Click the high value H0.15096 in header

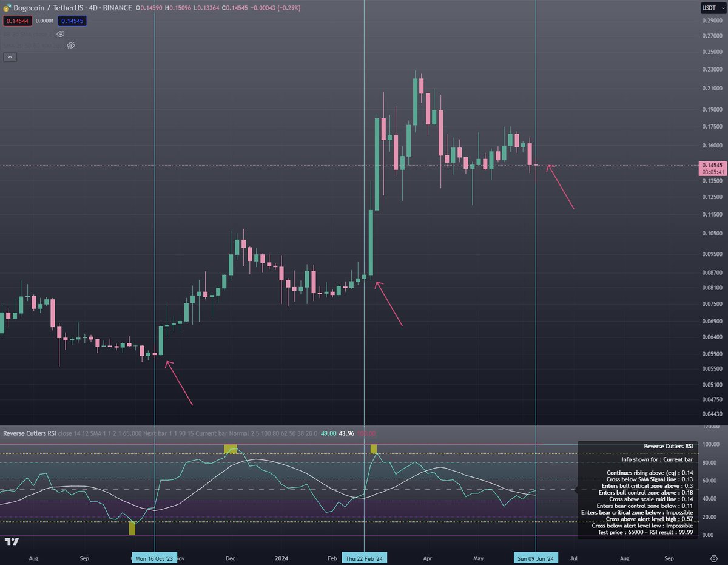(x=177, y=8)
